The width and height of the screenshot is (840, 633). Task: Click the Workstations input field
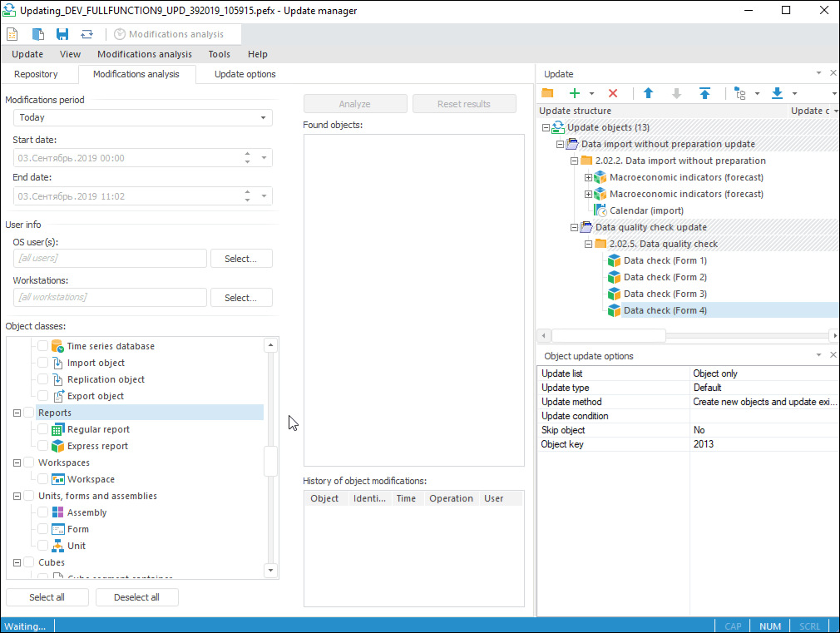tap(110, 297)
